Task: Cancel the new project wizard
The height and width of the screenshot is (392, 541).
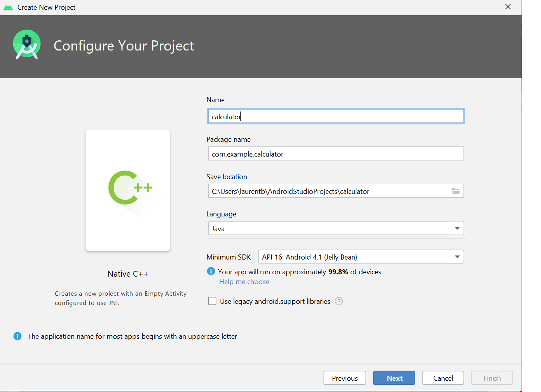Action: (443, 378)
